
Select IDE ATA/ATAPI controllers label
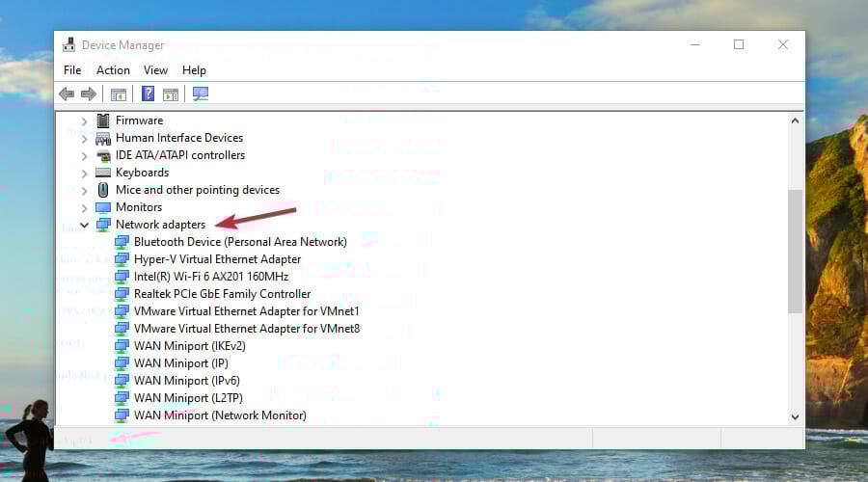(180, 155)
